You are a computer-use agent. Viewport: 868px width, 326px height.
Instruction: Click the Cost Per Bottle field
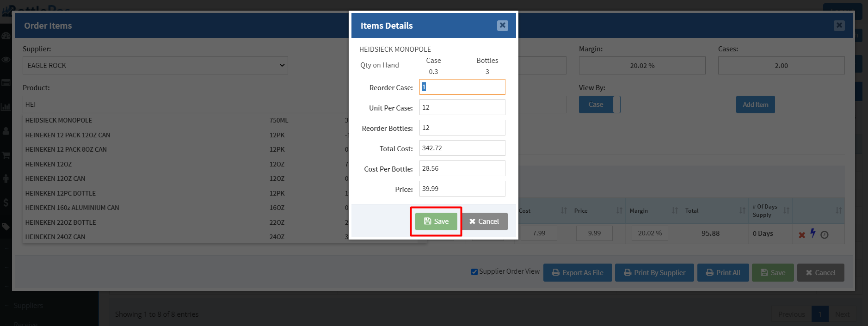point(462,168)
